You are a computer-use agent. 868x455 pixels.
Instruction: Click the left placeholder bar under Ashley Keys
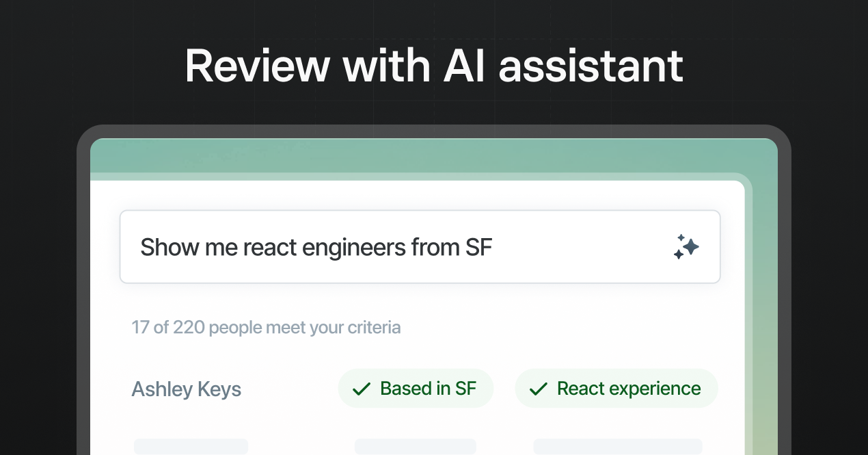[191, 447]
